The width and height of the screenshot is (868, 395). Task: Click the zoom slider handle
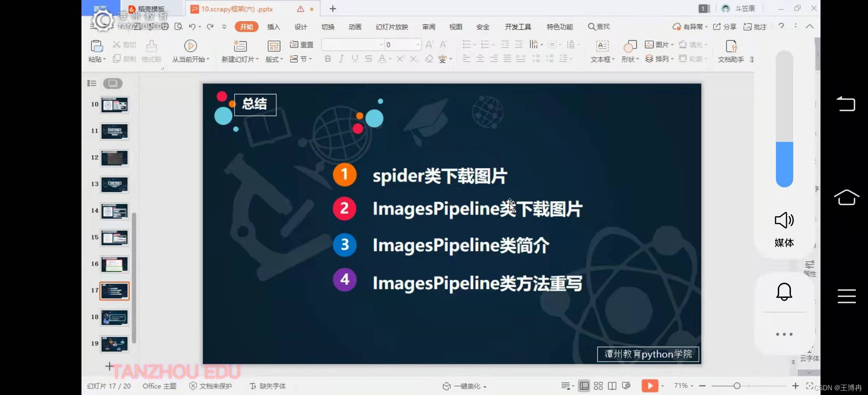(737, 386)
